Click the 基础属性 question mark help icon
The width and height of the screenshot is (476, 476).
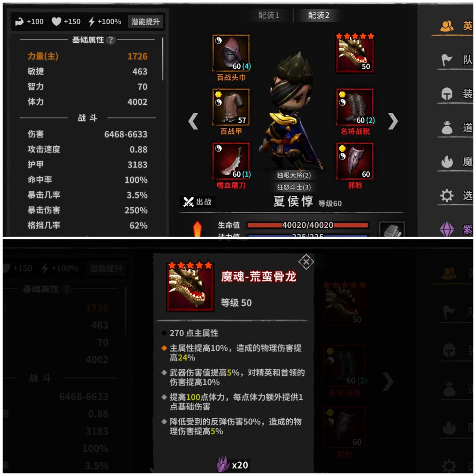point(111,40)
